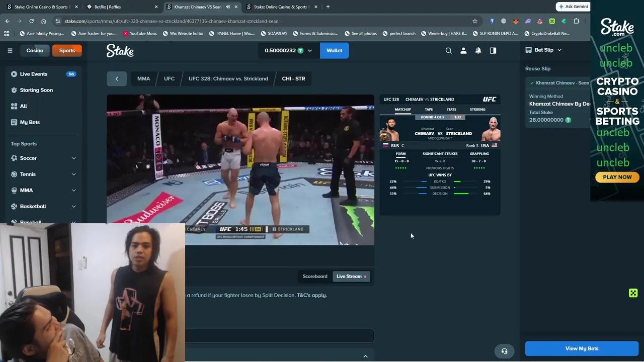The width and height of the screenshot is (644, 362).
Task: Collapse the market section chevron
Action: click(366, 356)
